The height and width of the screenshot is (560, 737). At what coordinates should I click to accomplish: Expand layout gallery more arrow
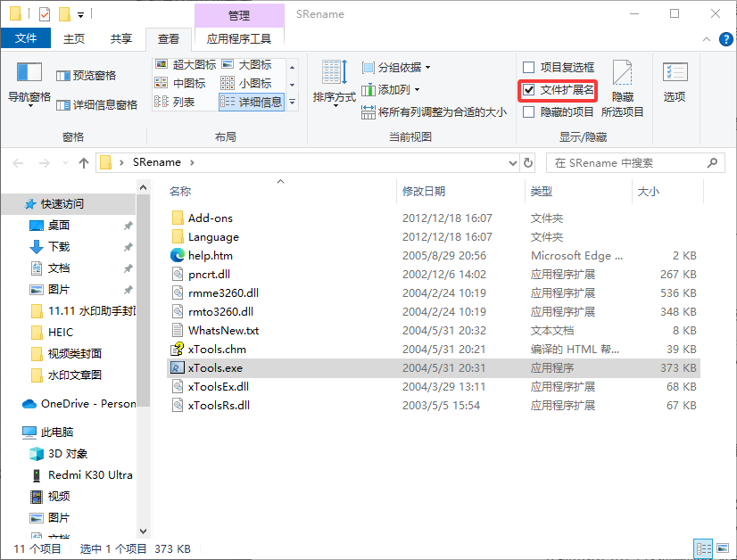[x=292, y=102]
